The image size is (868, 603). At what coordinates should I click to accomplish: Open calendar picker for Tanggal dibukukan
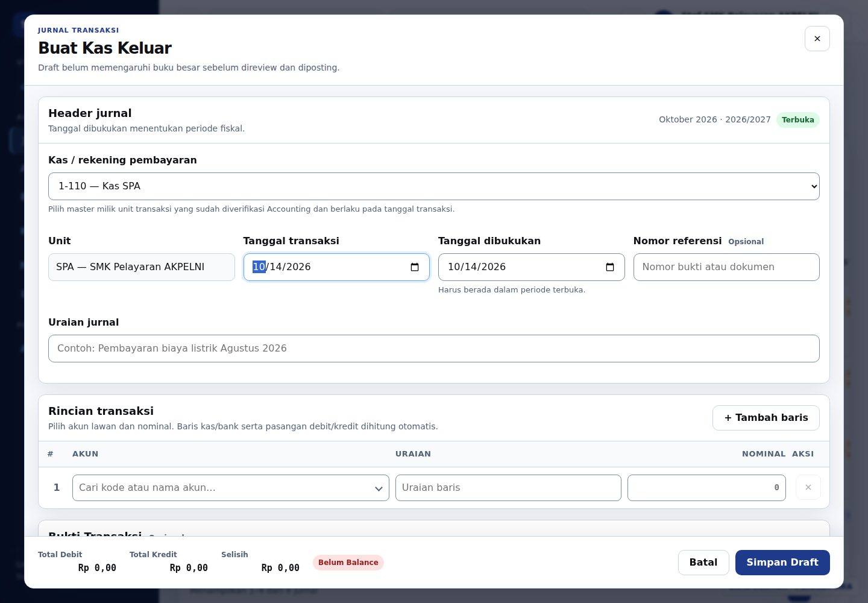(610, 267)
